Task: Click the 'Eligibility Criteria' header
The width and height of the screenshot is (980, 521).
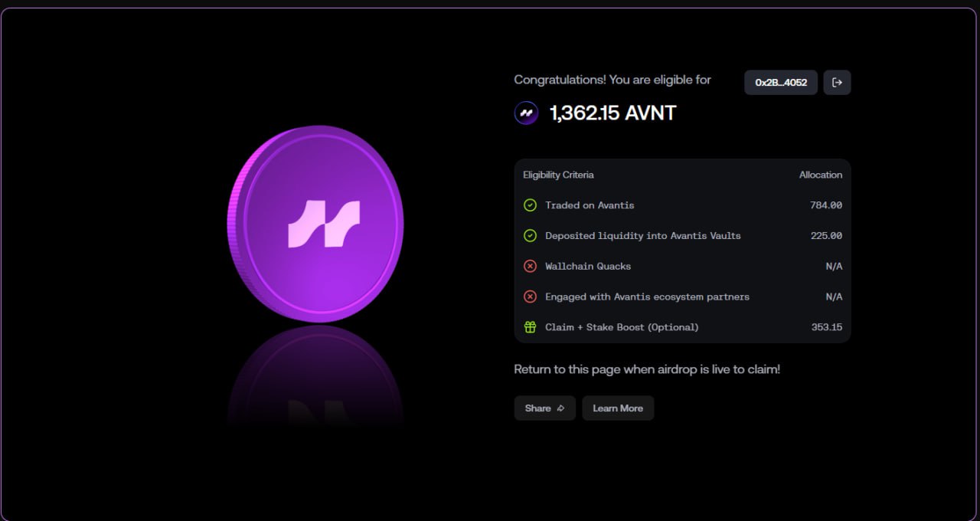Action: click(x=558, y=175)
